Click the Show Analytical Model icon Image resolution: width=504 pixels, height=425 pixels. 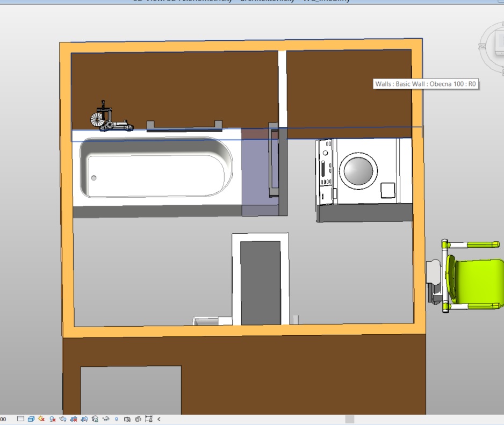tap(138, 419)
